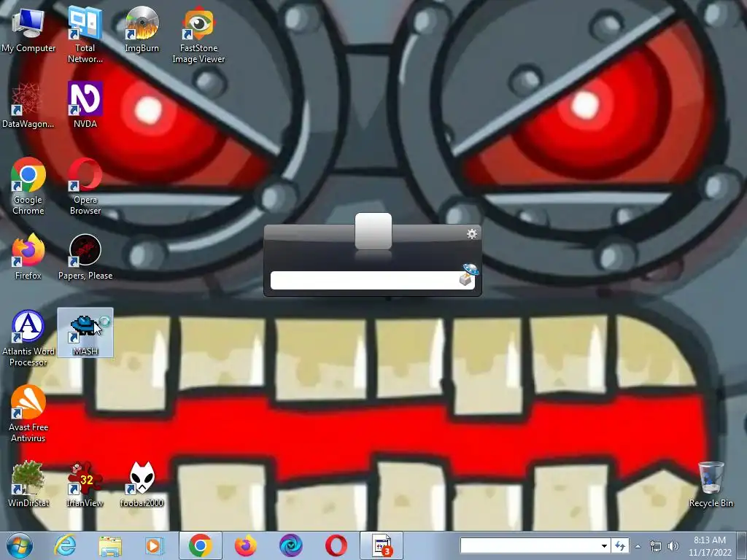
Task: Open the clock showing 8:13 AM
Action: 710,546
